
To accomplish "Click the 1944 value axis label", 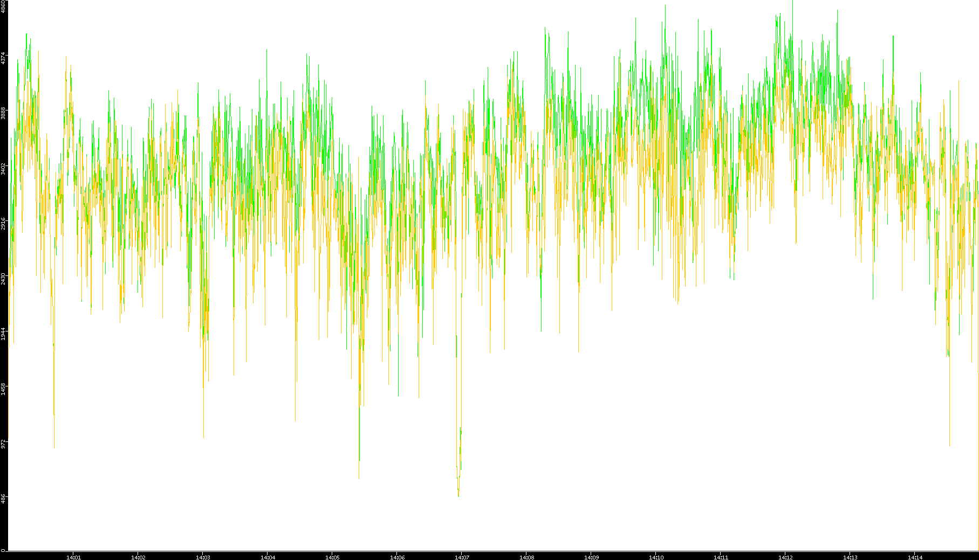I will (3, 334).
